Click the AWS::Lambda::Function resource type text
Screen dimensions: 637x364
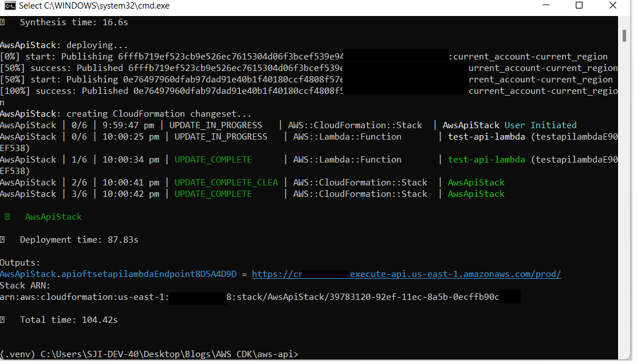[x=347, y=136]
